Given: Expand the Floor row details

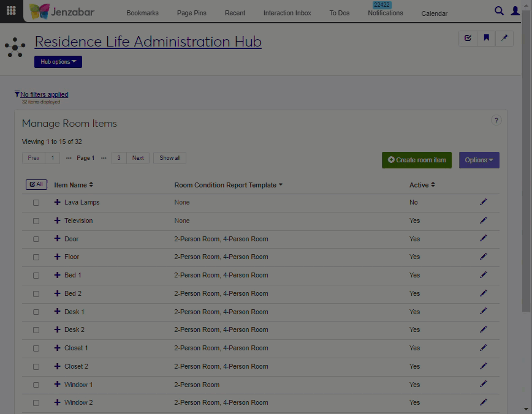Looking at the screenshot, I should (58, 257).
